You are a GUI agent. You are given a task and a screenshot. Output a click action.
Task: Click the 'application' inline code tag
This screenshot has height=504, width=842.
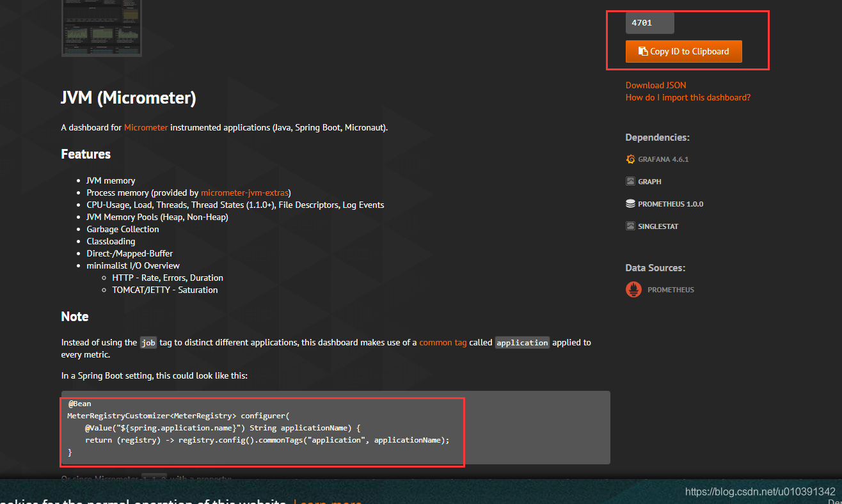(x=522, y=343)
